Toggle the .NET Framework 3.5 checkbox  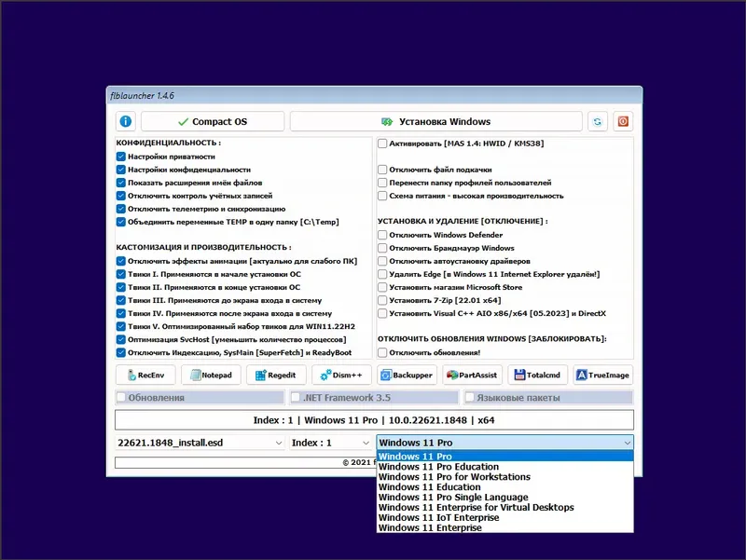(x=296, y=397)
